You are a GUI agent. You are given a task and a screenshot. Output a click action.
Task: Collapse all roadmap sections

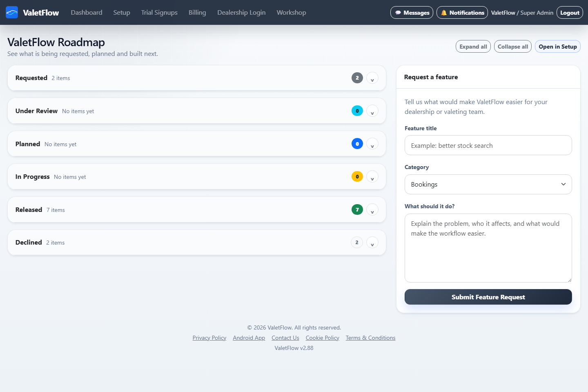(513, 47)
